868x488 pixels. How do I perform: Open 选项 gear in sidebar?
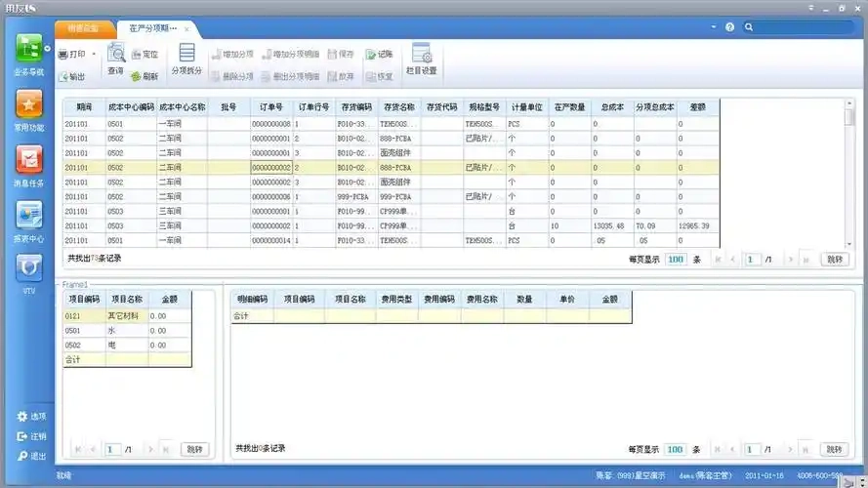[31, 416]
